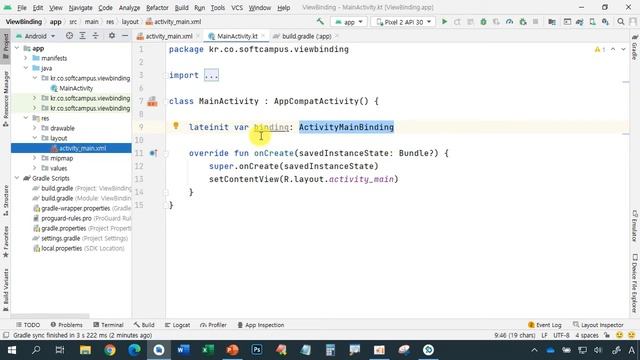Collapse the java folder
The image size is (640, 360).
click(26, 68)
